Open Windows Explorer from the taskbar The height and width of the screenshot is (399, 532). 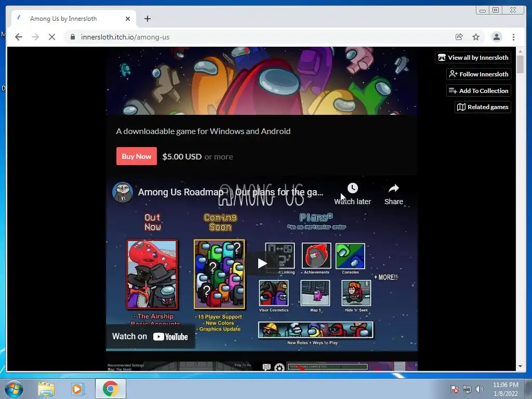[46, 389]
